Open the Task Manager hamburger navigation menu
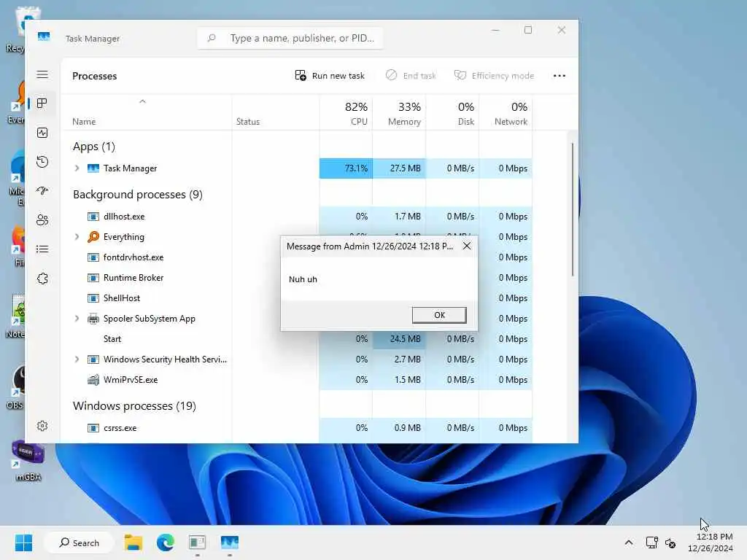747x560 pixels. 42,75
